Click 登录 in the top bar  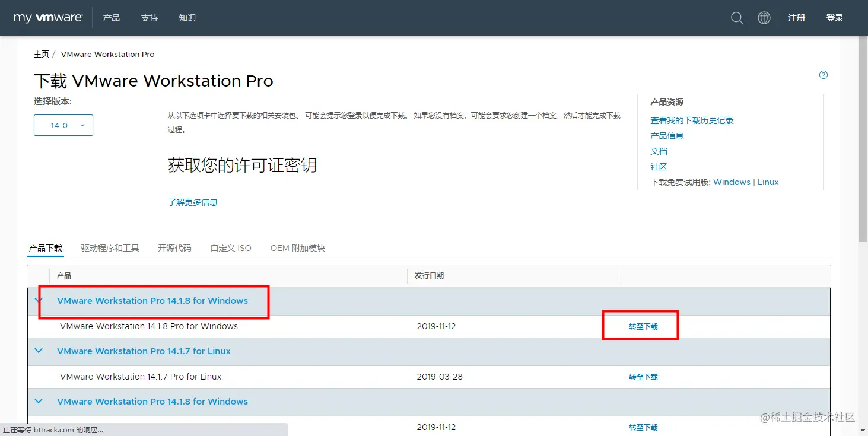[835, 18]
